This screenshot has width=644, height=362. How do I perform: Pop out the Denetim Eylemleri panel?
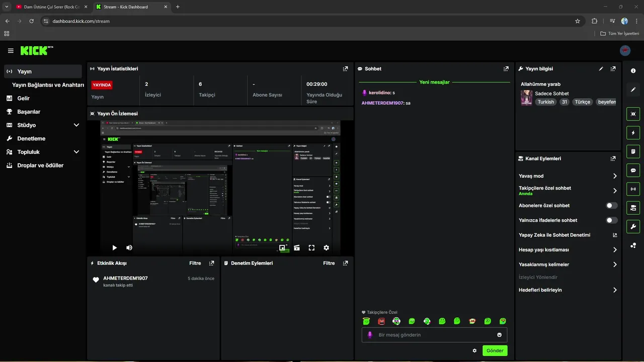345,263
